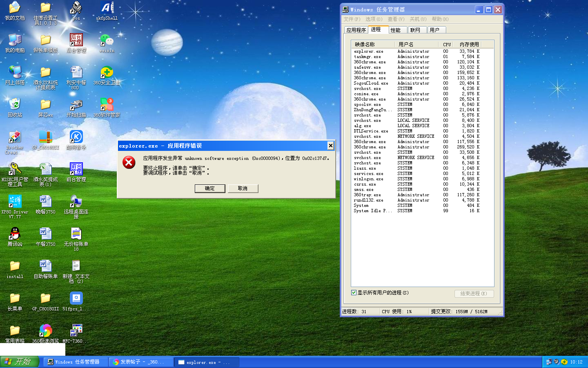Select the System Idle Process row
Image resolution: width=588 pixels, height=368 pixels.
(423, 211)
